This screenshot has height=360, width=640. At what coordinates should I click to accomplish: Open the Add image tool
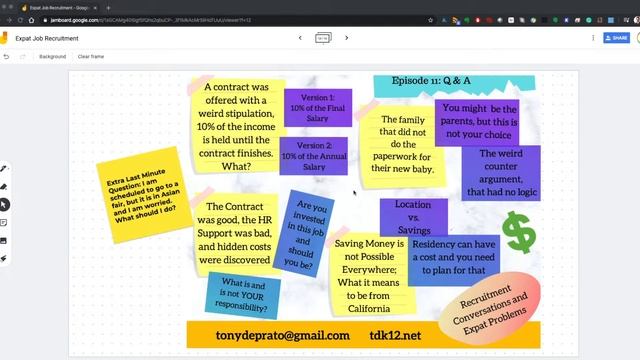pyautogui.click(x=4, y=240)
